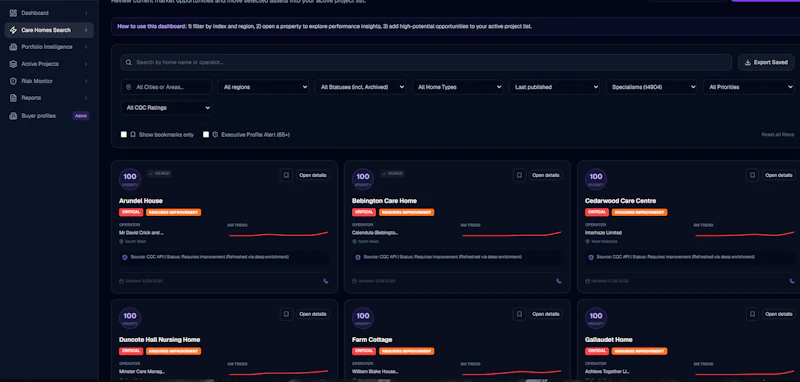
Task: Expand the Risk Monitor chevron
Action: point(86,81)
